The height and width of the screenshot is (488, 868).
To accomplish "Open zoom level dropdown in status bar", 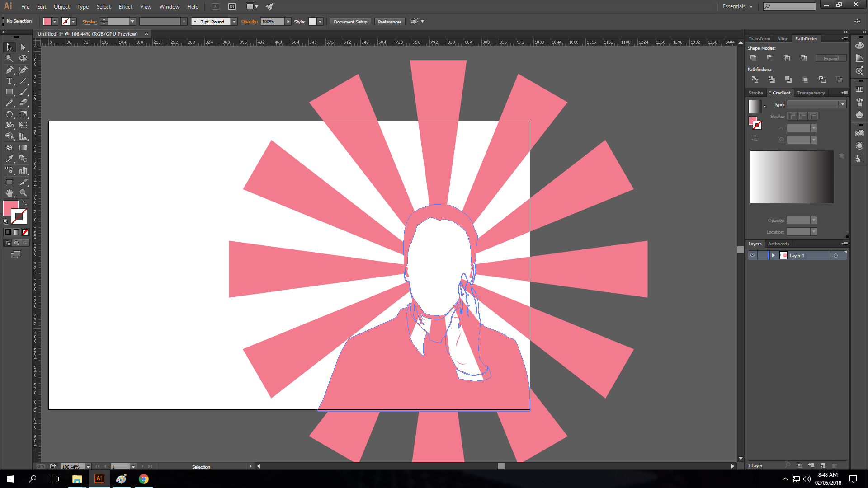I will [x=88, y=467].
